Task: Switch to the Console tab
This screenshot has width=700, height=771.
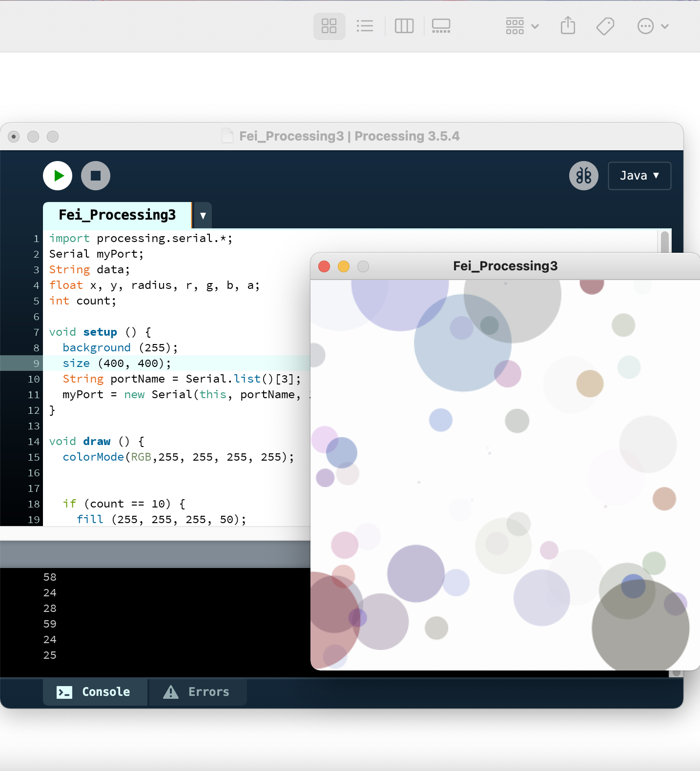Action: coord(95,692)
